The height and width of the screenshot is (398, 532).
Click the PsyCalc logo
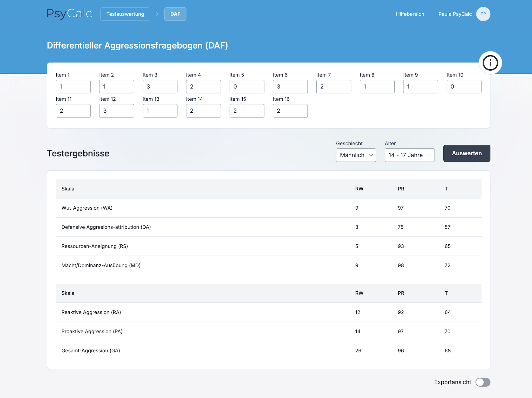tap(69, 14)
